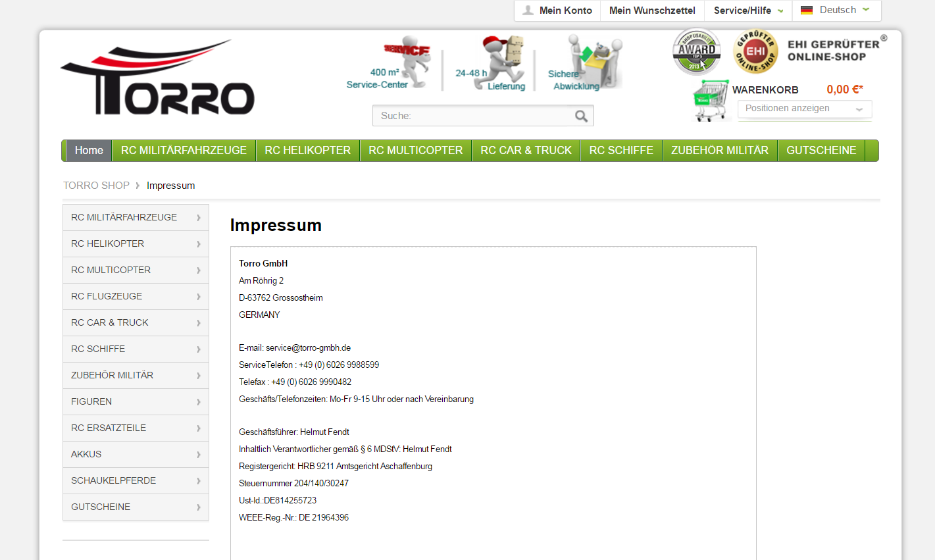Viewport: 935px width, 560px height.
Task: Select RC MILITÄRFAHRZEUGE in the sidebar
Action: point(136,217)
